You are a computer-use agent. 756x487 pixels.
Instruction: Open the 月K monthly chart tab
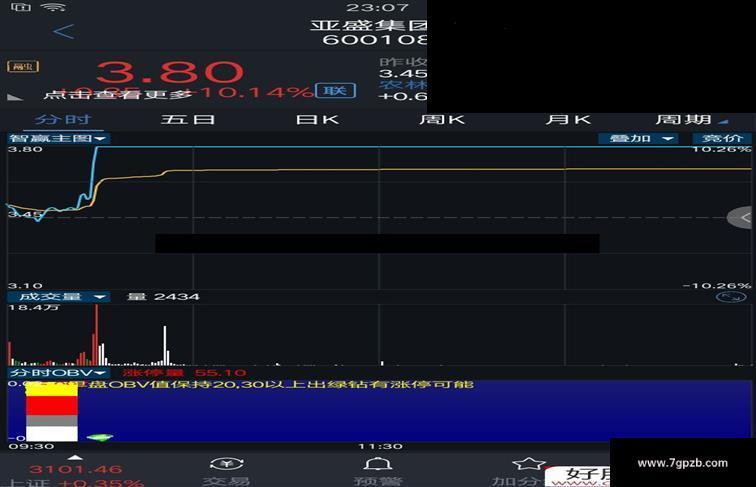[x=567, y=119]
